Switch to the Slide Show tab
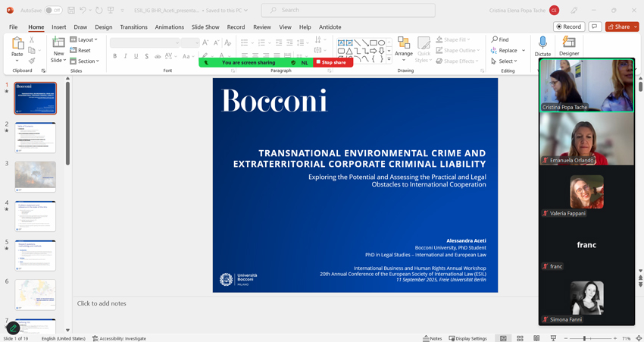This screenshot has width=644, height=342. tap(205, 27)
